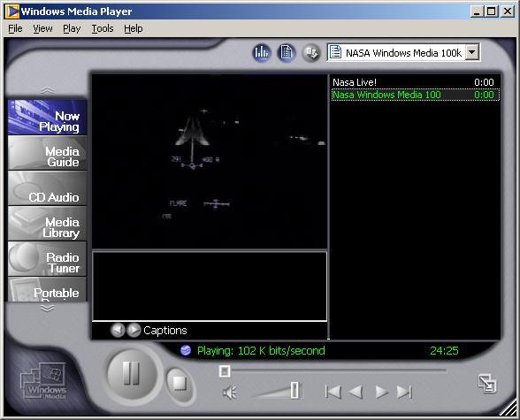
Task: Pause playback with the large pause button
Action: tap(132, 374)
